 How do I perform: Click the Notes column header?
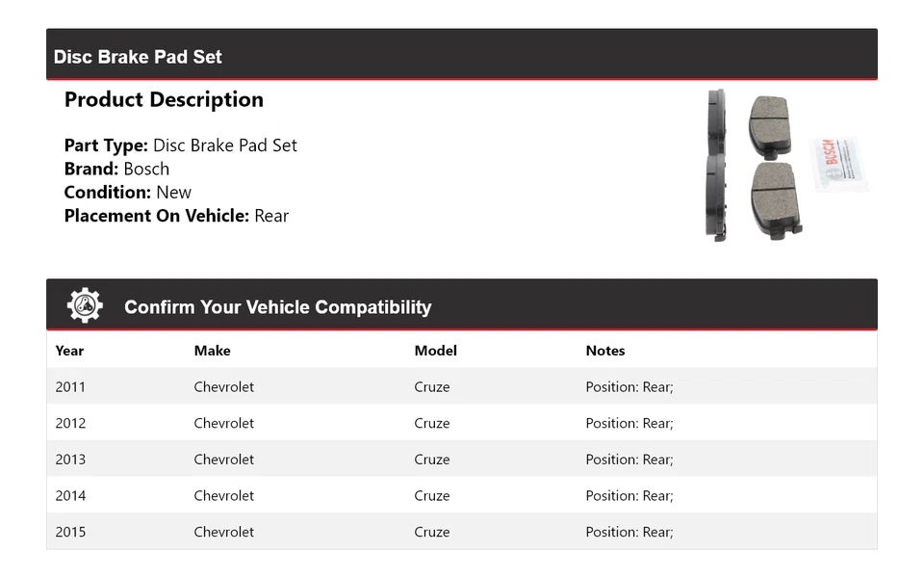point(604,351)
